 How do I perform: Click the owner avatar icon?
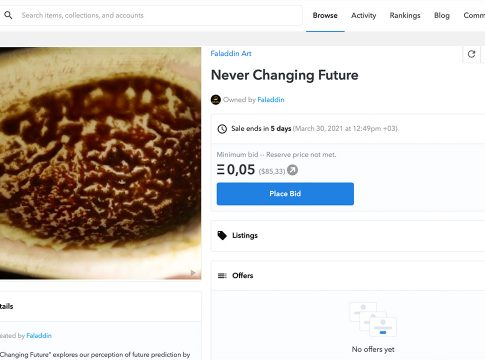pyautogui.click(x=216, y=100)
